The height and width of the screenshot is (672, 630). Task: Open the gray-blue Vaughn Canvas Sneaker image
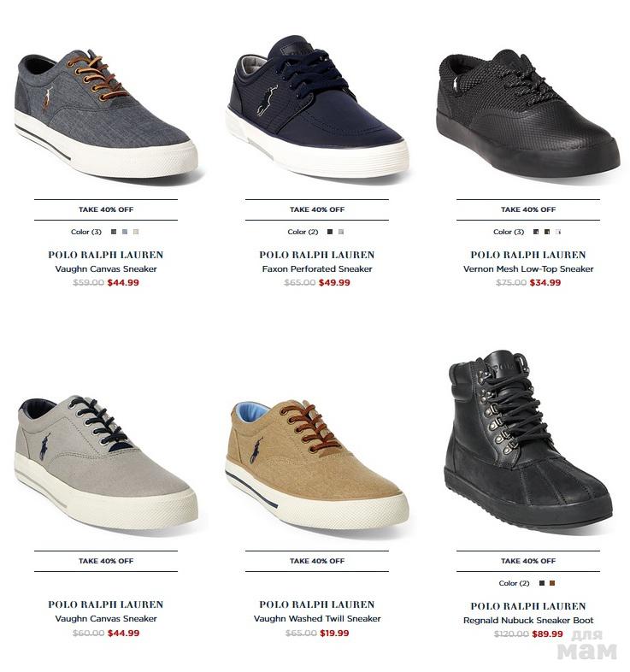[x=106, y=114]
